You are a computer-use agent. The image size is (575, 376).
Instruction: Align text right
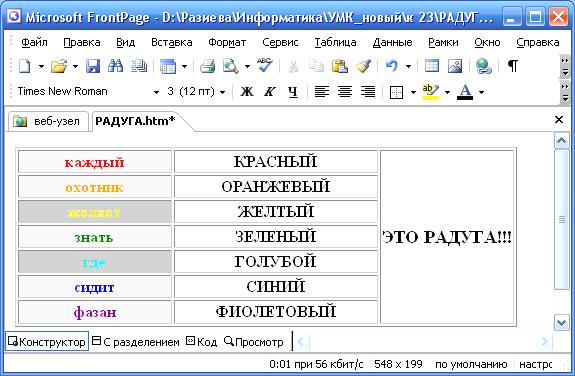368,92
